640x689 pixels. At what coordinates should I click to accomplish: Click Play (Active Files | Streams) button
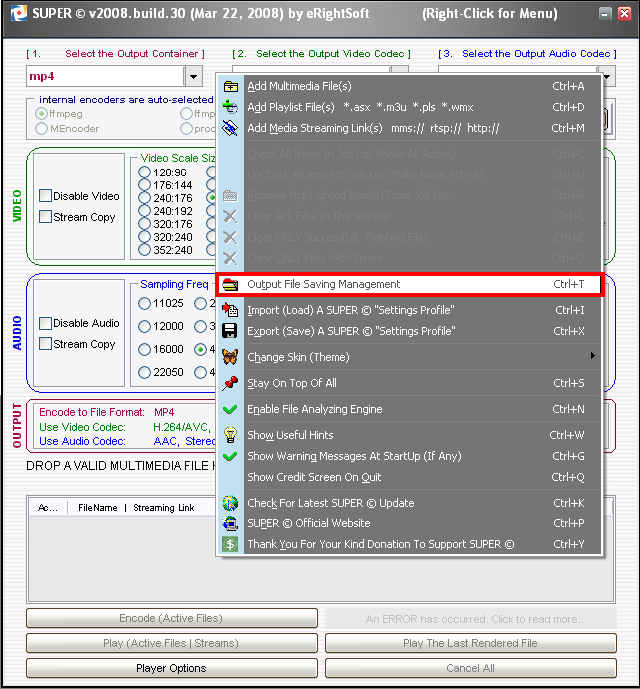tap(172, 643)
